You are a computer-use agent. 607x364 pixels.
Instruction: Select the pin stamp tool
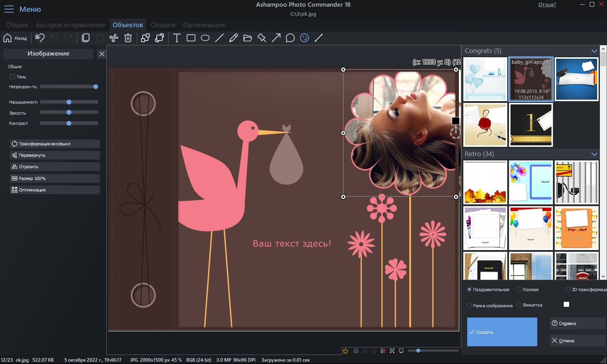pyautogui.click(x=262, y=38)
